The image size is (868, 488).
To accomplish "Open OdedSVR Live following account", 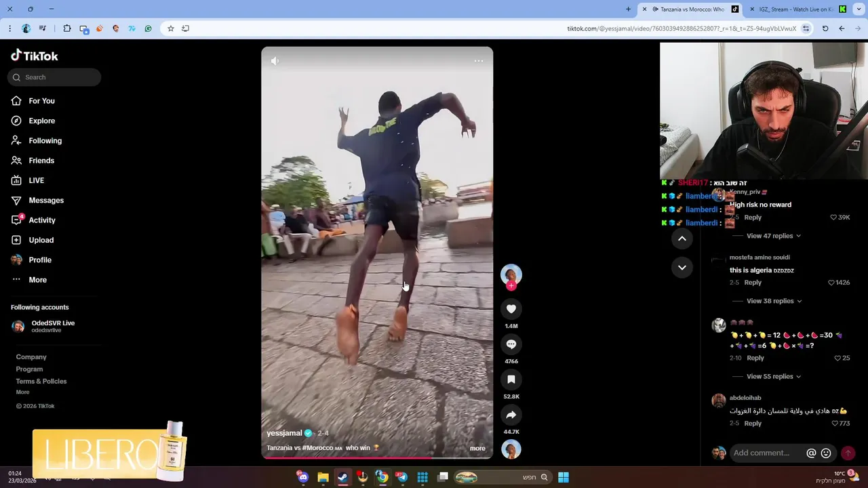I will [52, 326].
